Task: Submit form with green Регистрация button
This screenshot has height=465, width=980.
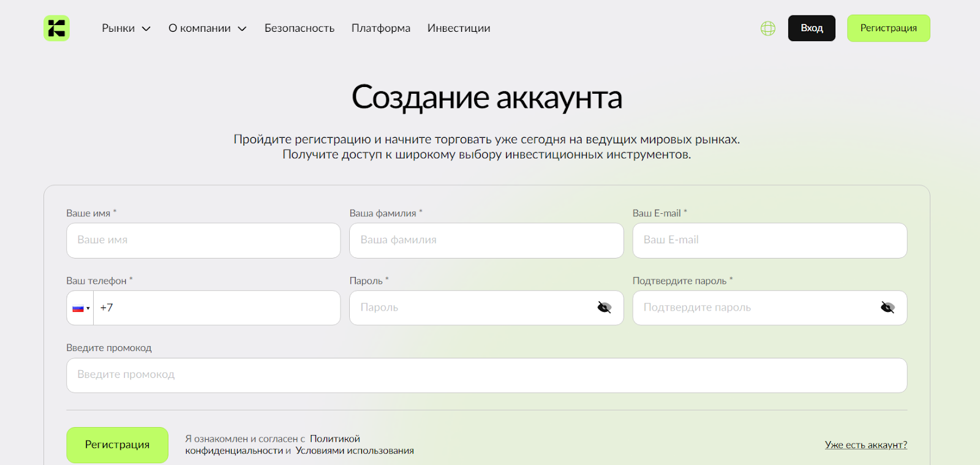Action: pos(117,445)
